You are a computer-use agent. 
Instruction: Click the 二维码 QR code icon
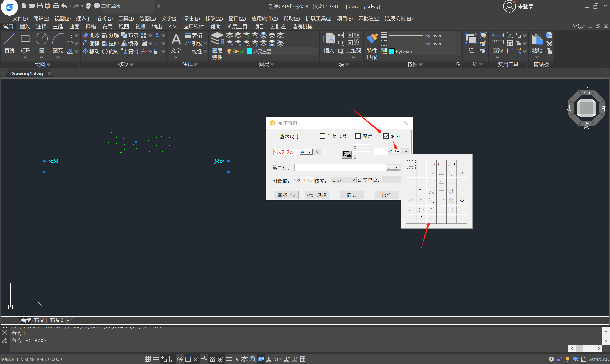pos(354,39)
